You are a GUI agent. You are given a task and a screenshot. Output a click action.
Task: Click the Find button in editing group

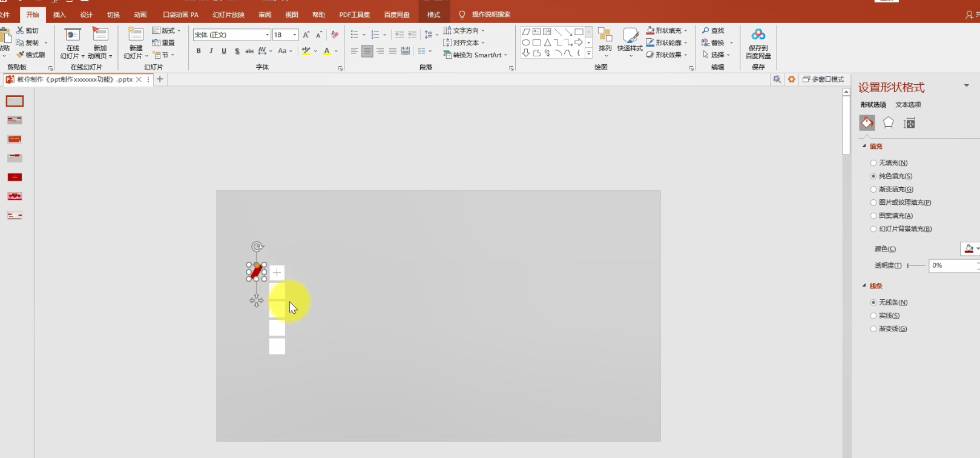pos(713,30)
